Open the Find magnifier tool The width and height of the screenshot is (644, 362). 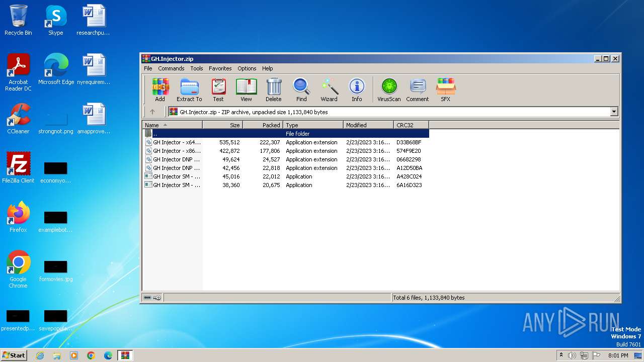(x=301, y=90)
